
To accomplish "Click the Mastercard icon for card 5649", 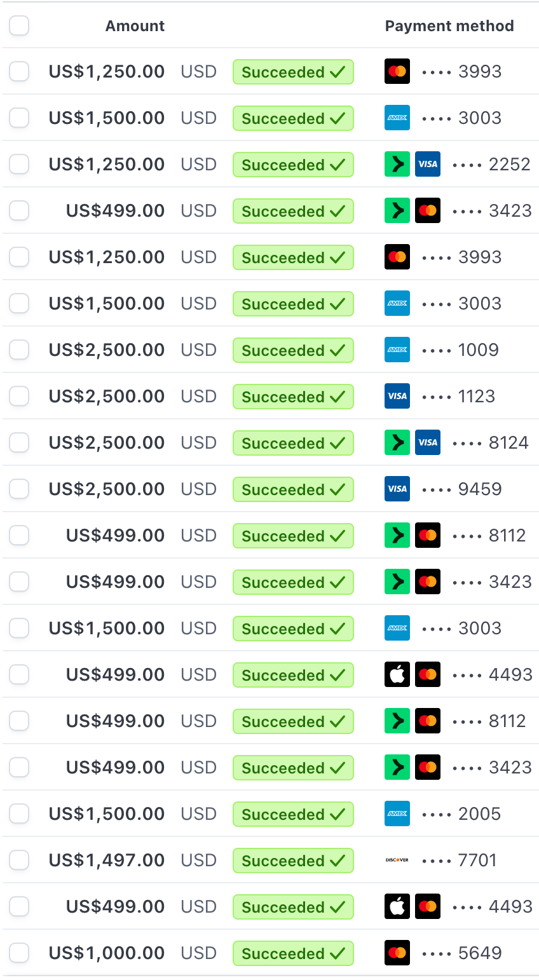I will (397, 953).
